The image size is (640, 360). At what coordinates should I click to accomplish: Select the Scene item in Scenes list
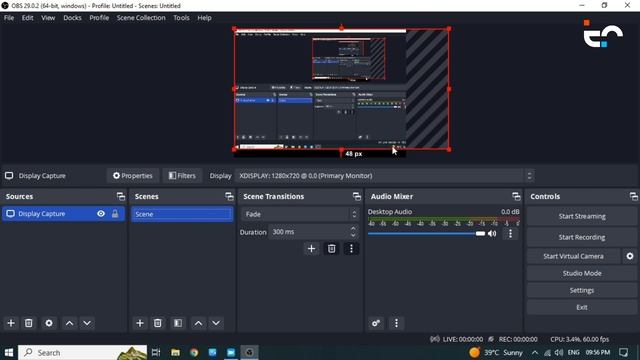(x=182, y=214)
